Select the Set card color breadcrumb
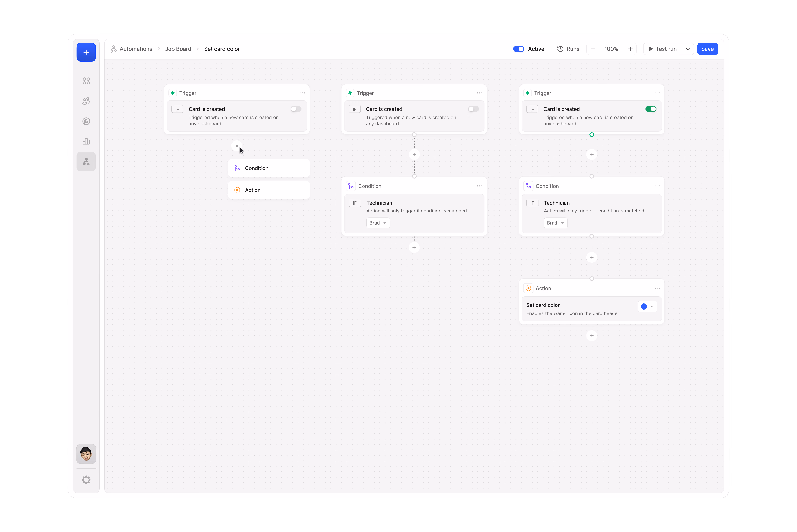This screenshot has height=532, width=797. coord(222,49)
